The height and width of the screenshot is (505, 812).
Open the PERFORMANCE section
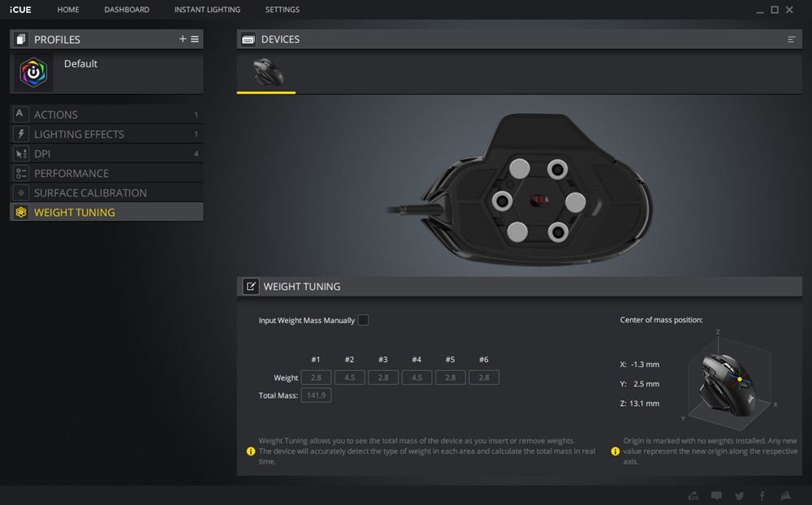106,173
